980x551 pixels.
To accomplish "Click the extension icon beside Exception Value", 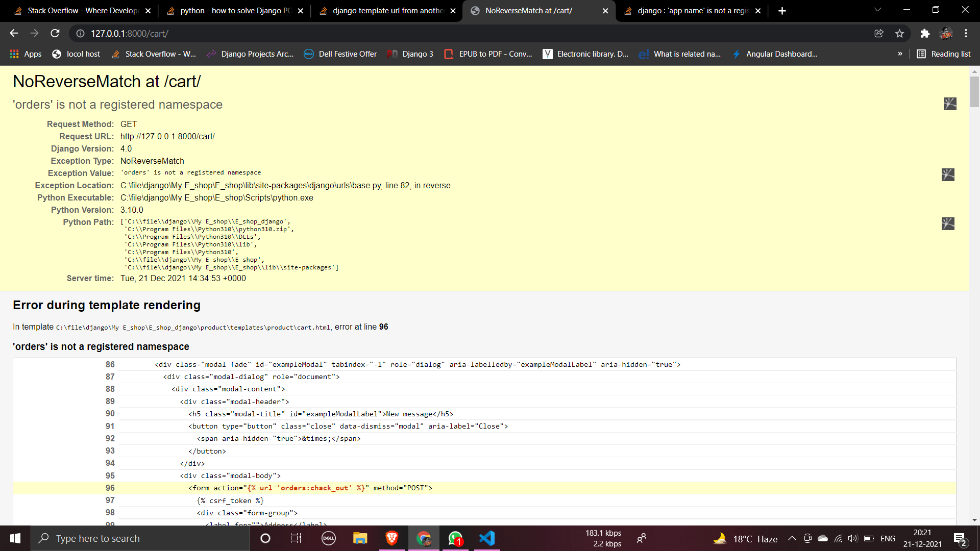I will coord(948,175).
